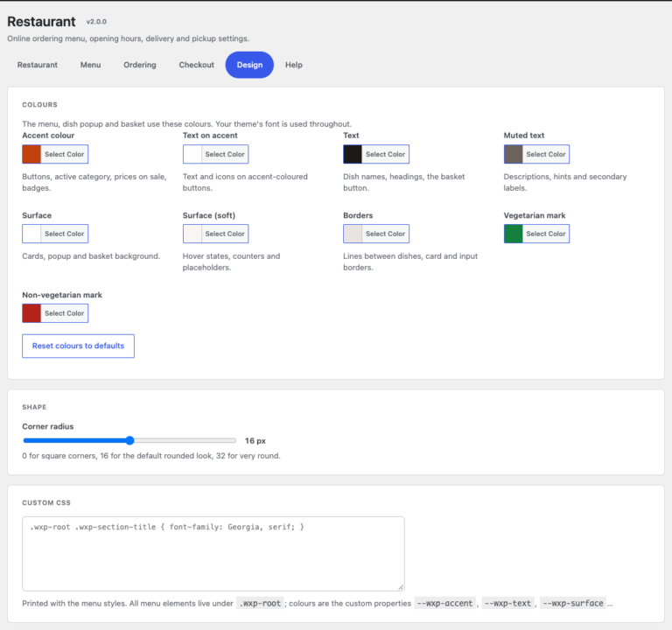This screenshot has height=630, width=672.
Task: Click the 'SHAPE' section heading
Action: click(x=34, y=407)
